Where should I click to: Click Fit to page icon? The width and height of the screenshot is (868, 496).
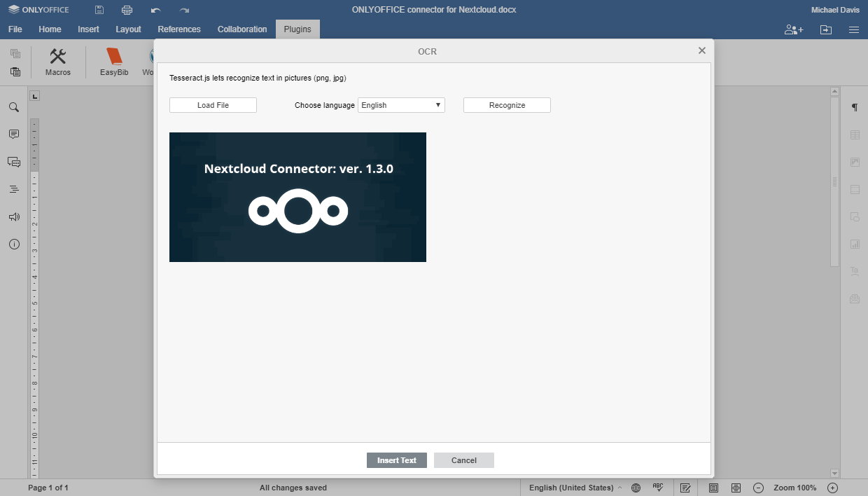(713, 488)
